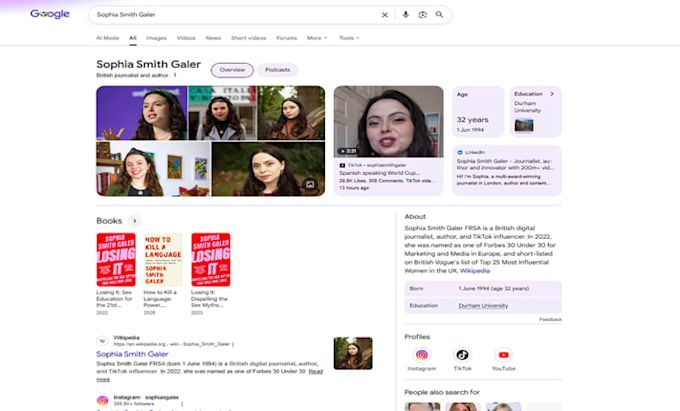Click Wikipedia favicon in search result
This screenshot has width=680, height=411.
(x=102, y=341)
